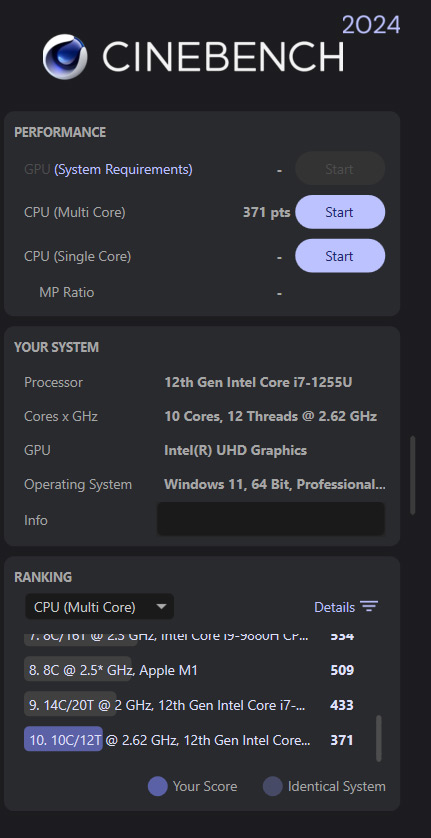This screenshot has height=838, width=431.
Task: Click into the Info text field
Action: tap(271, 519)
